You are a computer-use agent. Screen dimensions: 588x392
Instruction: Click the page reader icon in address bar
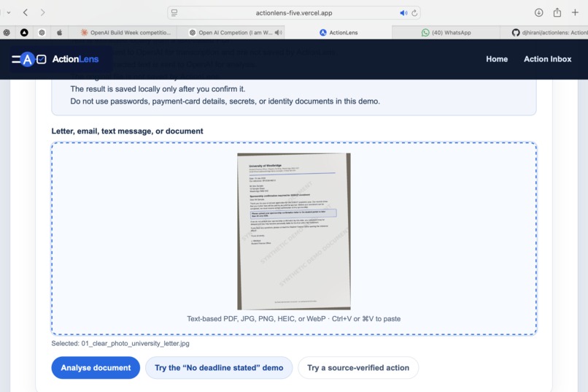pyautogui.click(x=174, y=12)
